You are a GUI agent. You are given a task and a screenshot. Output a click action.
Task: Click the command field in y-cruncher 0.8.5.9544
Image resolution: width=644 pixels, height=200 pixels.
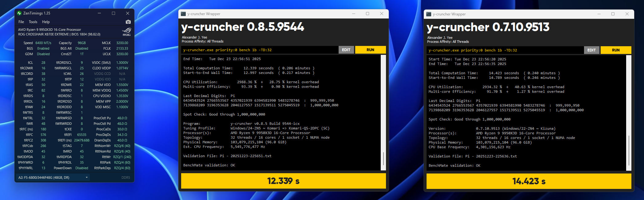click(x=260, y=50)
